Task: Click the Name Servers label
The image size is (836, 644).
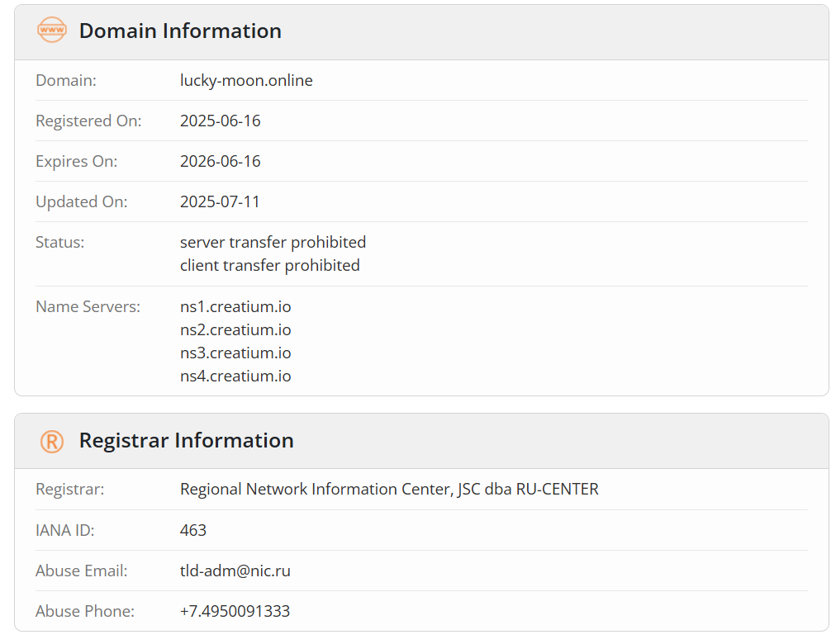Action: point(88,307)
